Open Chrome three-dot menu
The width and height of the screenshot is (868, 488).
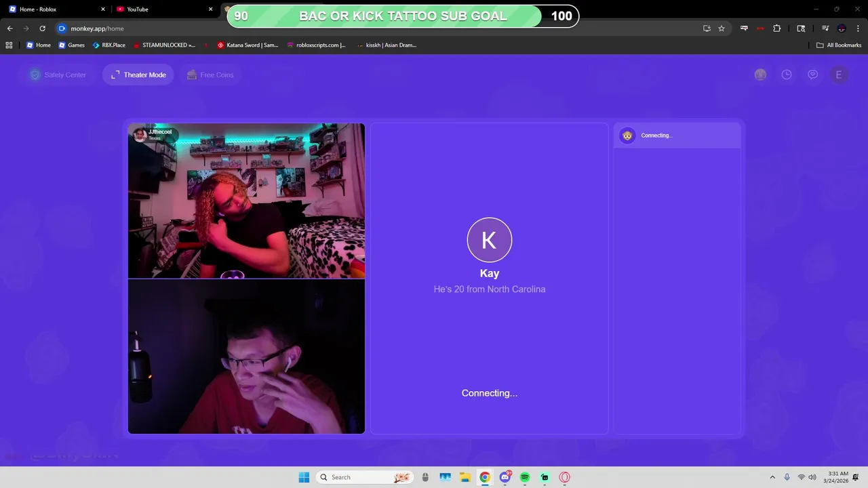858,28
